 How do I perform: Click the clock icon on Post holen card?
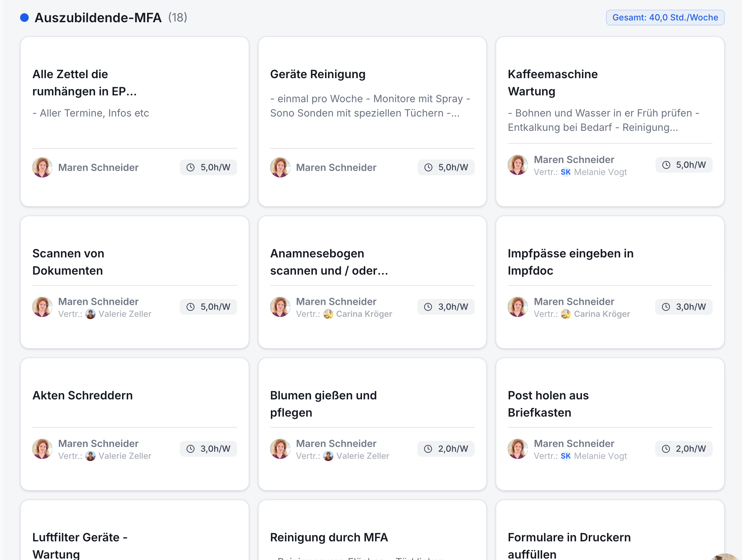tap(666, 449)
